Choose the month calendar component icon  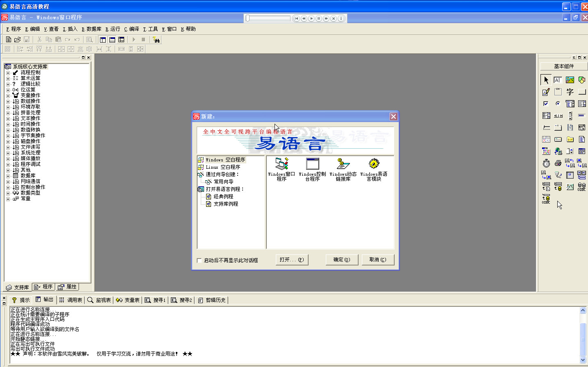tap(546, 139)
